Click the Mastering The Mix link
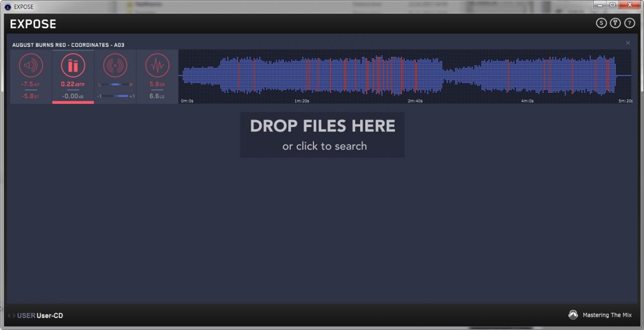Image resolution: width=644 pixels, height=330 pixels. [x=607, y=315]
